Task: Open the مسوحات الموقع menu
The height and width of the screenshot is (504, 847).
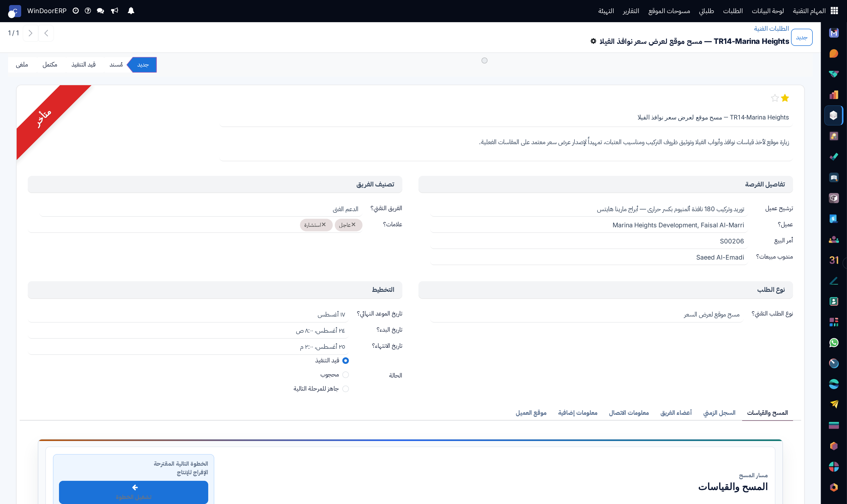Action: tap(669, 11)
